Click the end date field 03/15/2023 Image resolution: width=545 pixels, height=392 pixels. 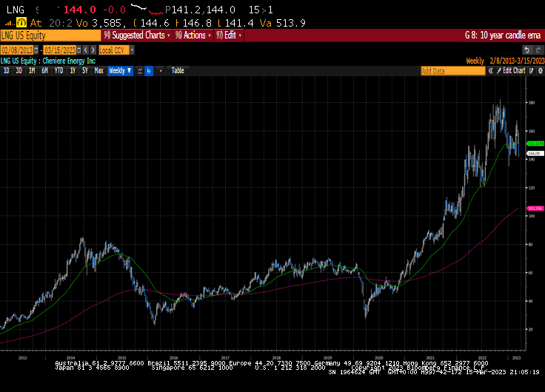coord(60,50)
